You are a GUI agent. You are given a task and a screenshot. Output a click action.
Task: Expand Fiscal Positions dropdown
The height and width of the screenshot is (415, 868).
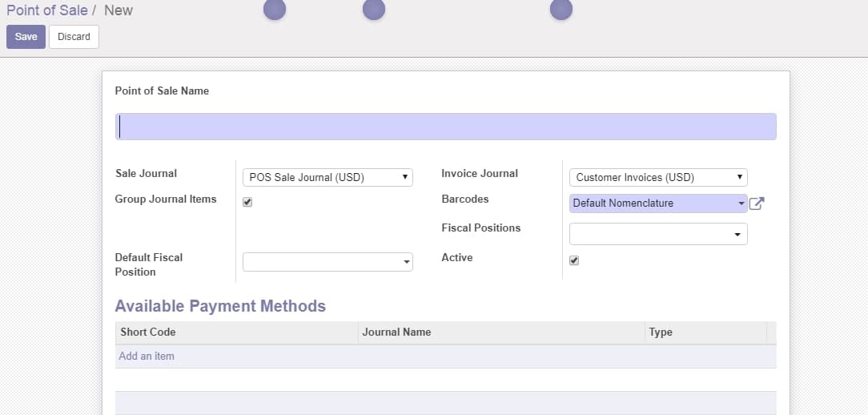tap(658, 234)
